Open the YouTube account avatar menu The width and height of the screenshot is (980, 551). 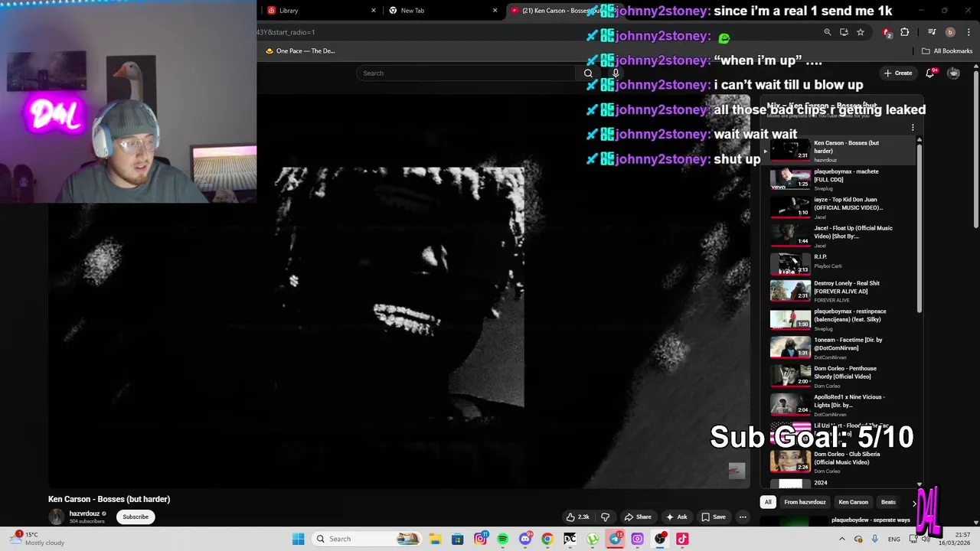(x=954, y=73)
